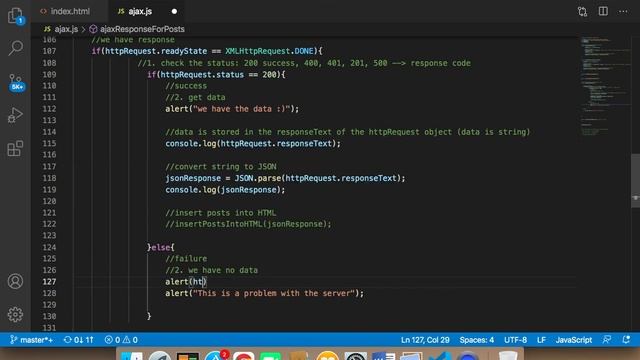Open the Manage gear menu
Image resolution: width=640 pixels, height=360 pixels.
point(16,314)
